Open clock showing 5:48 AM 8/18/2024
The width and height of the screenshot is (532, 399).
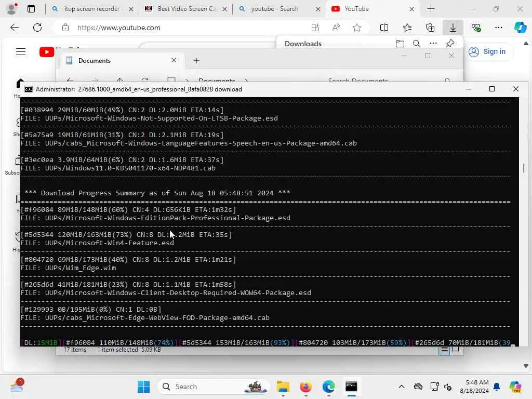pyautogui.click(x=474, y=387)
